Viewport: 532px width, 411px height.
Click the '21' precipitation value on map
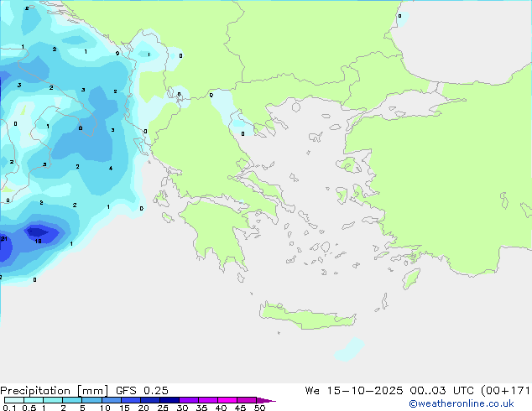(x=3, y=239)
